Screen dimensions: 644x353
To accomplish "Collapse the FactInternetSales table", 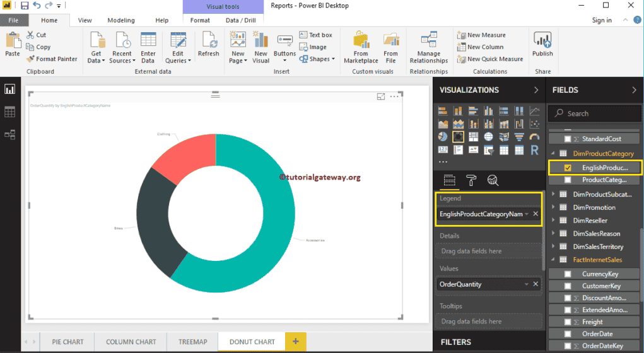I will pos(553,260).
